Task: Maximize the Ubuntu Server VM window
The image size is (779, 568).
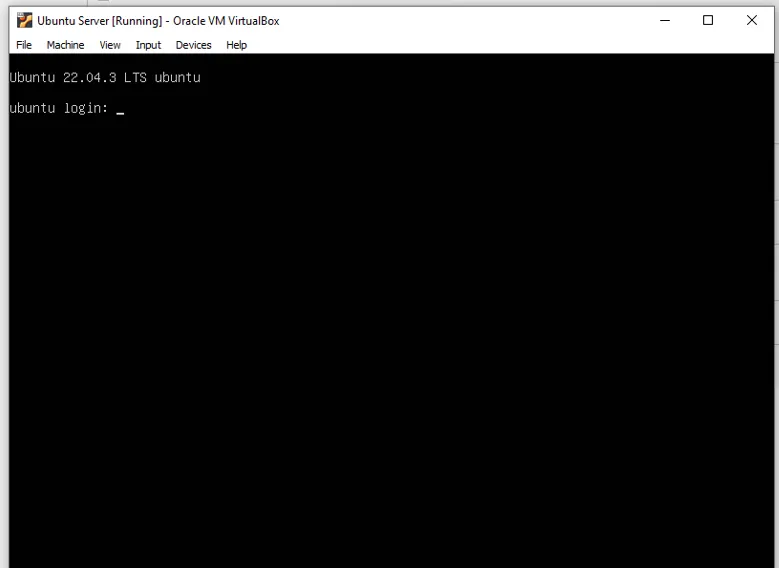Action: coord(708,20)
